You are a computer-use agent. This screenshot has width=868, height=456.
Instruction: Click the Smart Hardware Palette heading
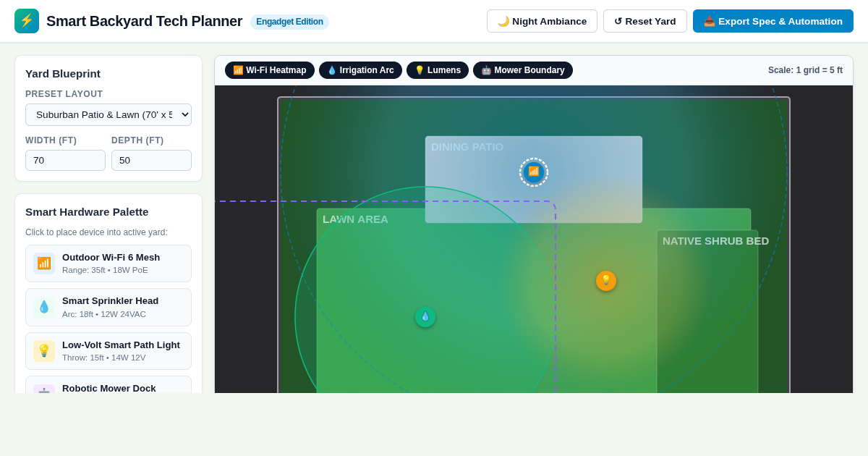87,212
